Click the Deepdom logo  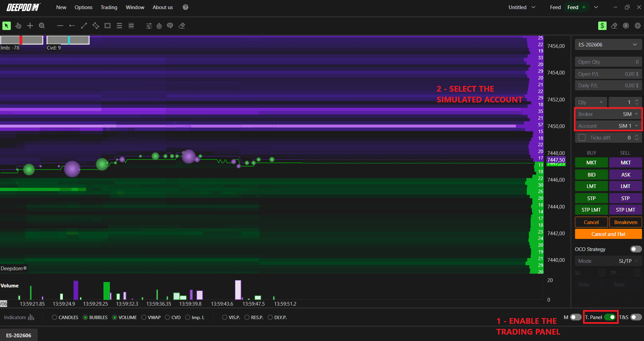(x=24, y=7)
